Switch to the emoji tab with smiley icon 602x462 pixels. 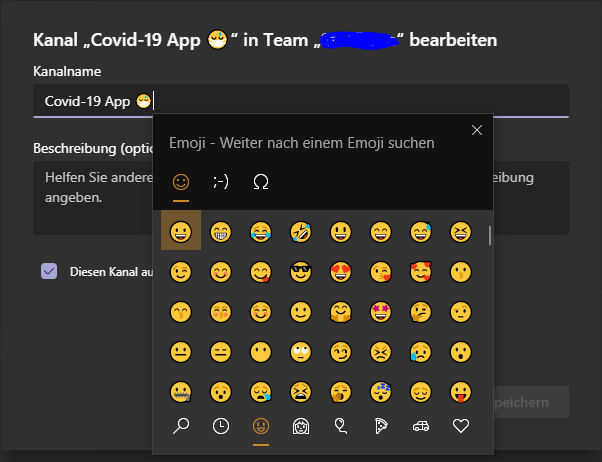pos(181,182)
